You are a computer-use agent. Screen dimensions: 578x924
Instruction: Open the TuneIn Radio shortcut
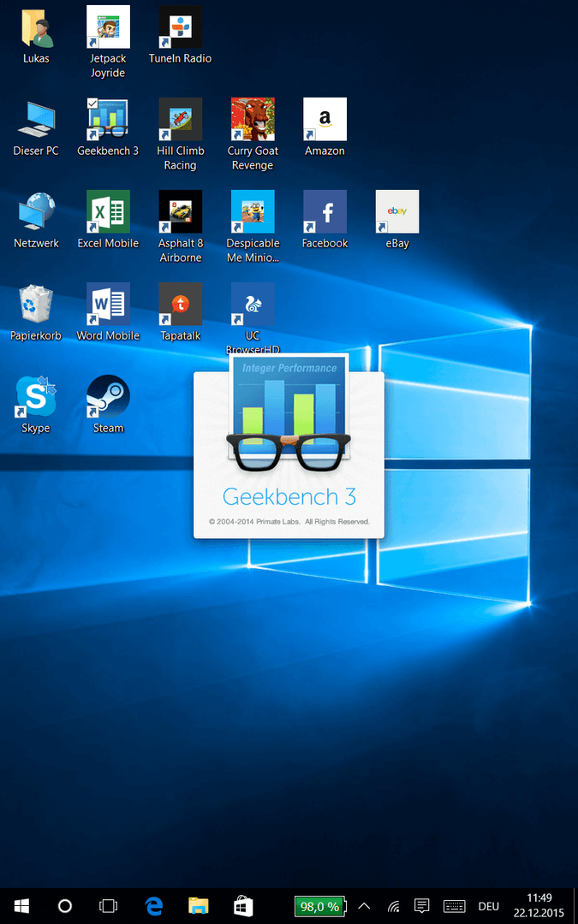pyautogui.click(x=180, y=27)
